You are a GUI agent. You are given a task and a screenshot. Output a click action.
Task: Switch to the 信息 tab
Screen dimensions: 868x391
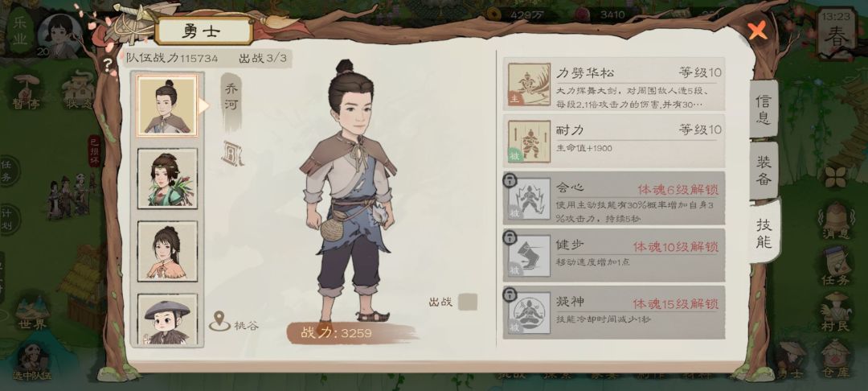(764, 109)
